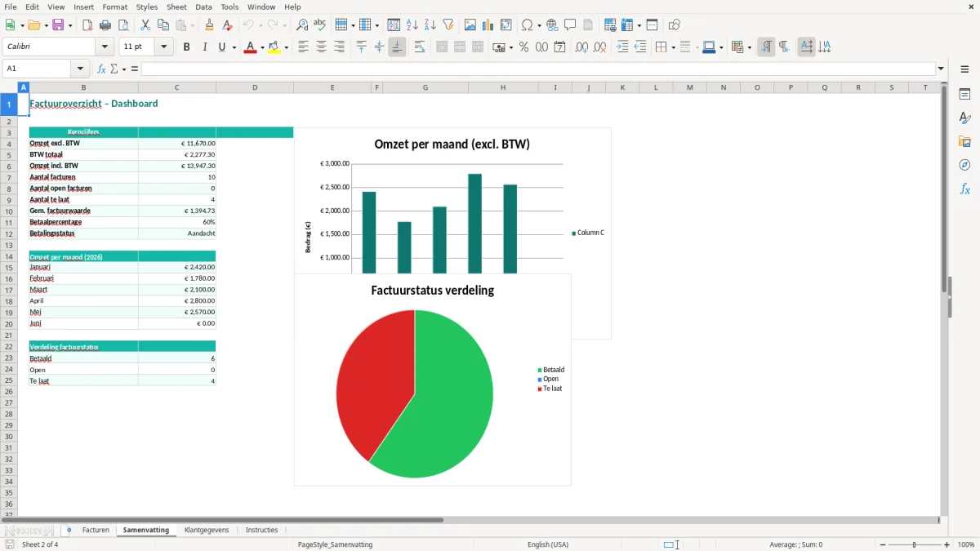The image size is (980, 551).
Task: Switch to the Facturen sheet tab
Action: click(x=96, y=531)
